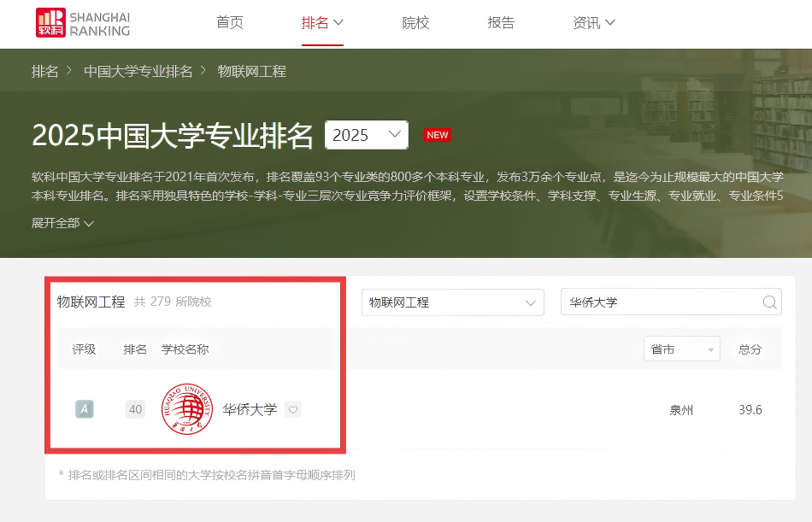Screen dimensions: 812x522
Task: Click the 泉州 city cell
Action: click(681, 410)
